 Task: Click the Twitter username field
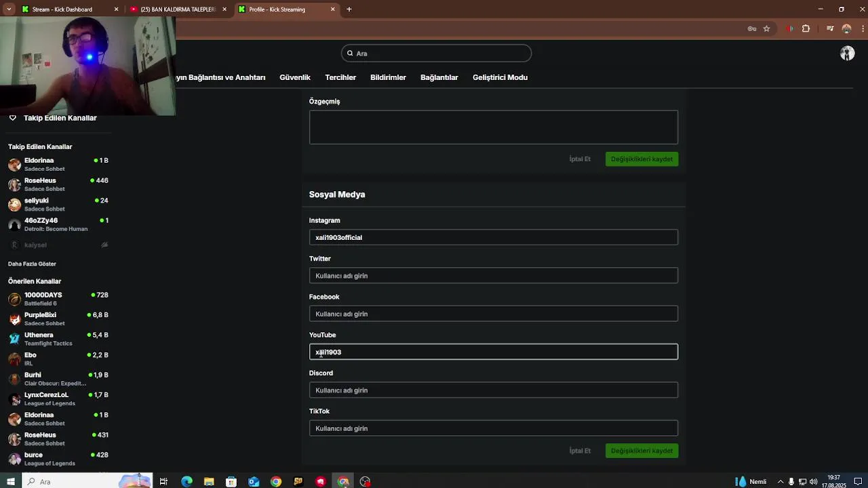[x=494, y=276]
